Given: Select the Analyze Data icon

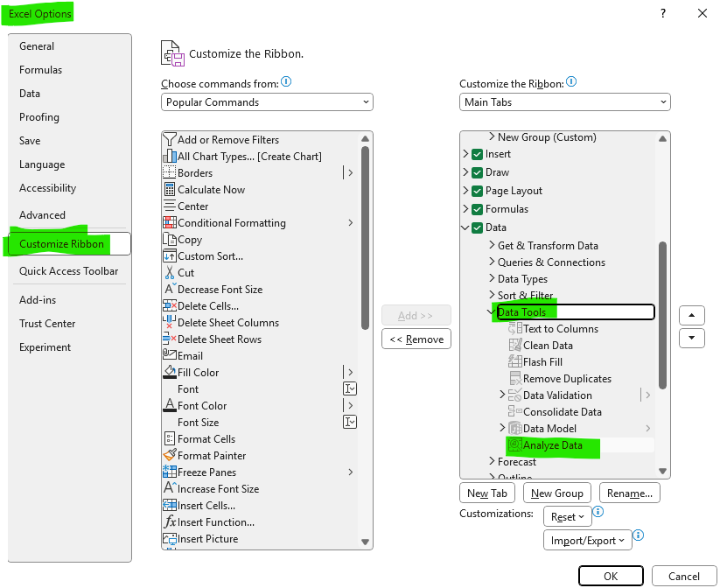Looking at the screenshot, I should point(514,444).
